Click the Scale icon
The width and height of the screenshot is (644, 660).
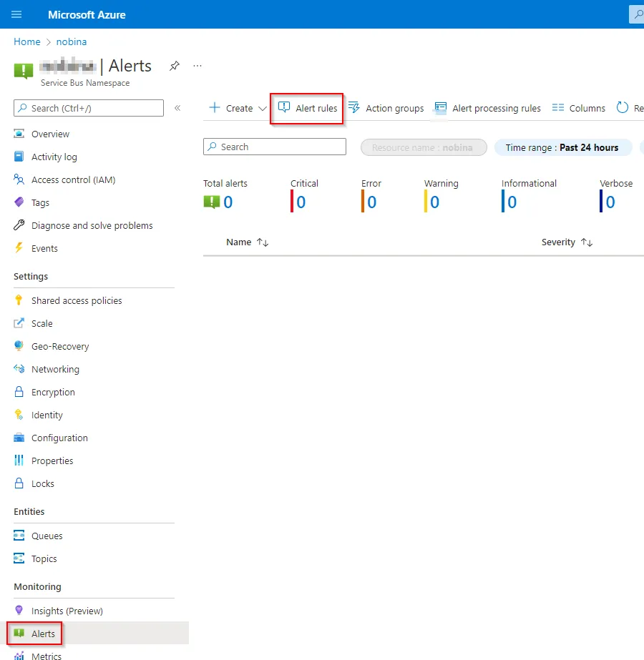coord(19,323)
